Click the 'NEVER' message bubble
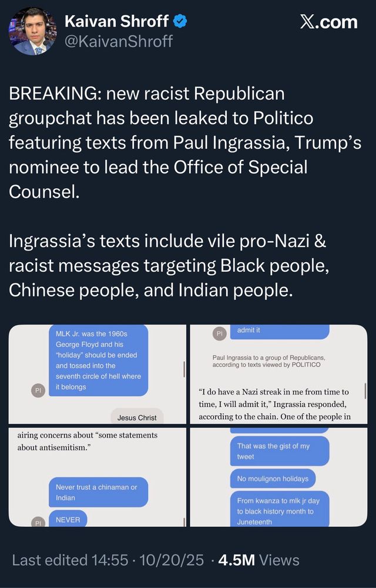The image size is (376, 588). (x=68, y=520)
